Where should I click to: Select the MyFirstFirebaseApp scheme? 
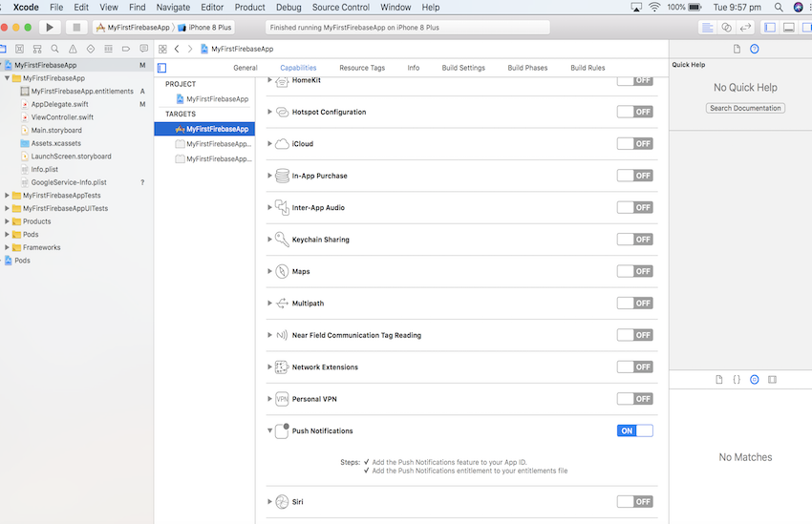133,28
